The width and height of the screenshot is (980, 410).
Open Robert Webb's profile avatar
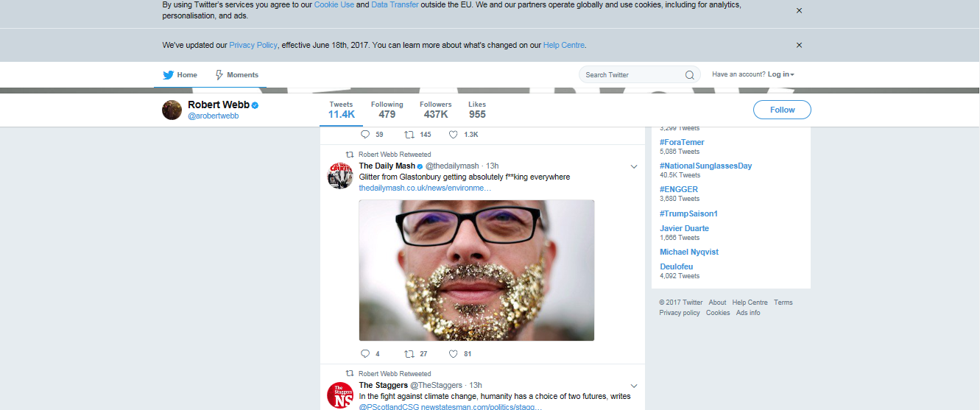click(172, 110)
